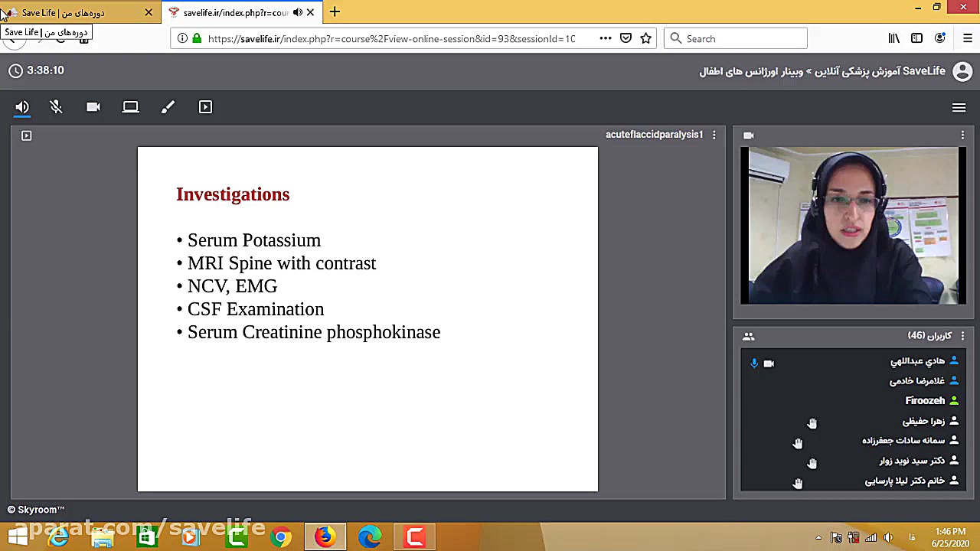Click the URL address bar
Image resolution: width=980 pixels, height=551 pixels.
(391, 38)
